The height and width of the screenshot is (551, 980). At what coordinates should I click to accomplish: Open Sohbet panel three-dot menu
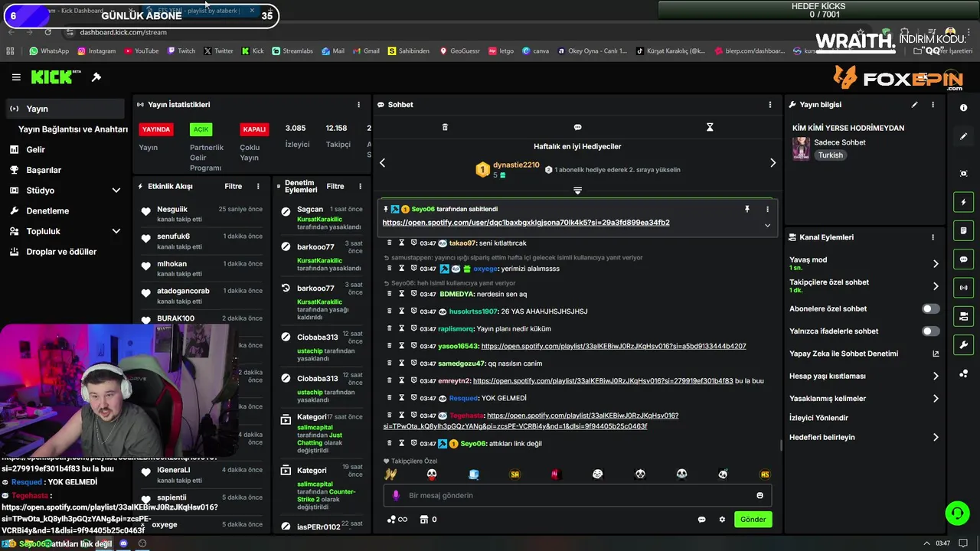(770, 105)
